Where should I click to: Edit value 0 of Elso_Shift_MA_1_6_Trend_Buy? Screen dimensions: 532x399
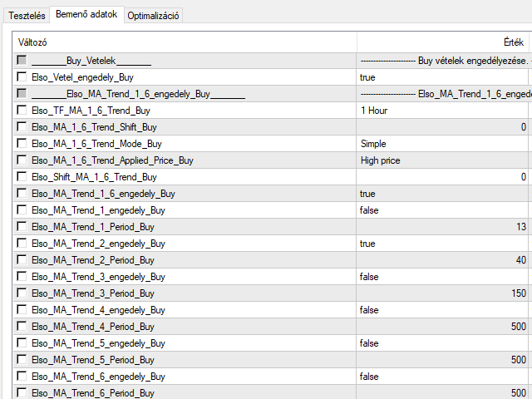pos(442,177)
